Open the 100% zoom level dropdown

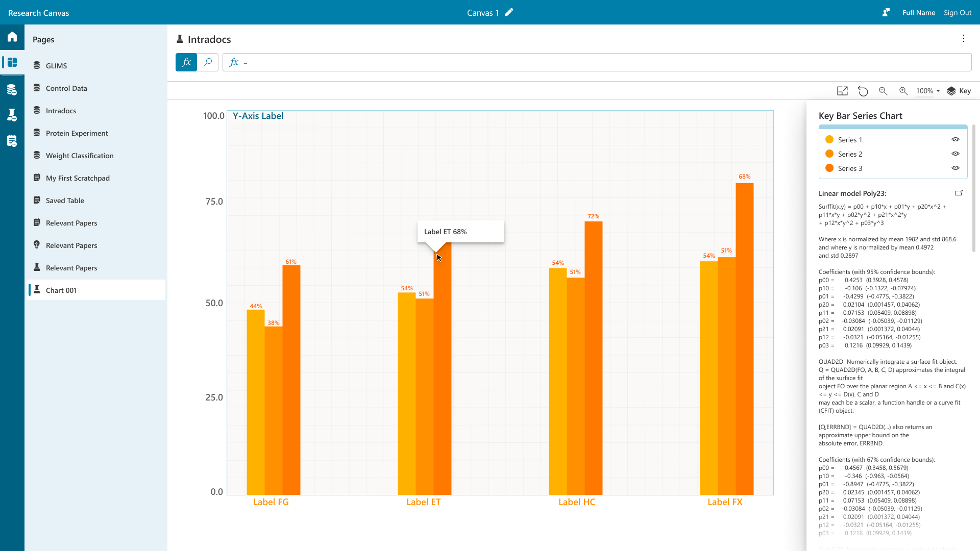point(928,91)
